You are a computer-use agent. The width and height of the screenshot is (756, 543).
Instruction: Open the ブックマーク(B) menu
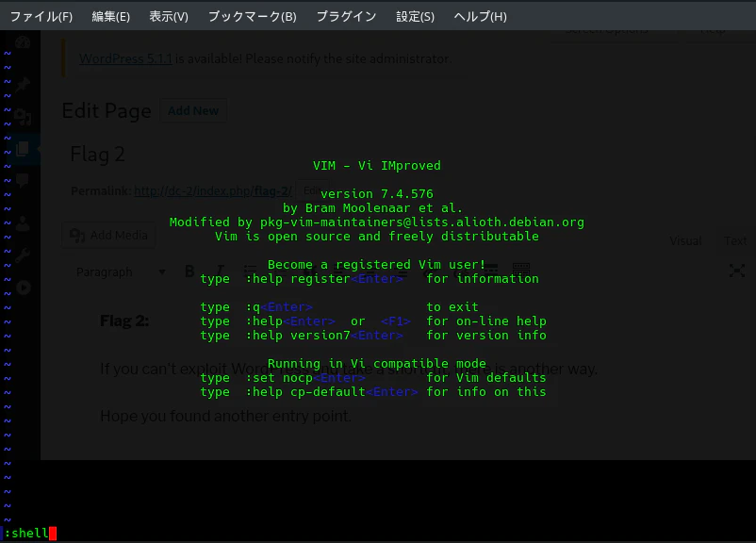(253, 16)
